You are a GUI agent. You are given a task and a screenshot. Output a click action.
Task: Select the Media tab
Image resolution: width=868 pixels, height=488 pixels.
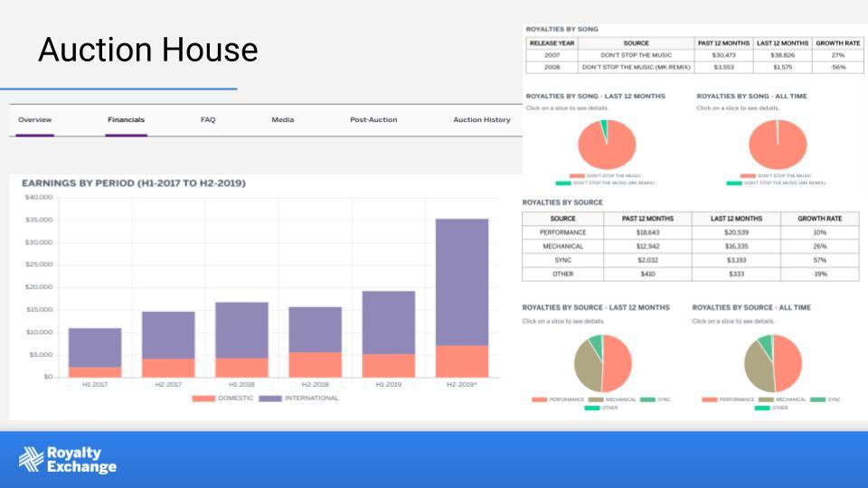pos(283,120)
